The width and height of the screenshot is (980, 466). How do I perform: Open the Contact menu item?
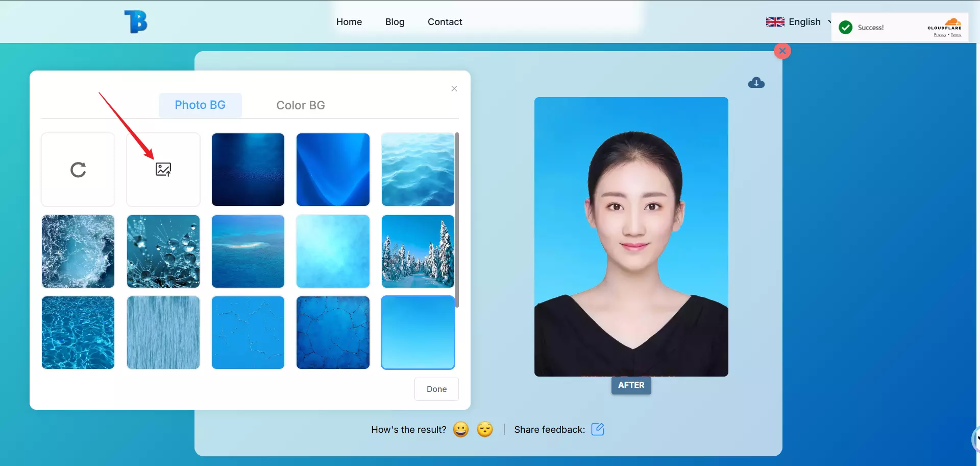(445, 22)
